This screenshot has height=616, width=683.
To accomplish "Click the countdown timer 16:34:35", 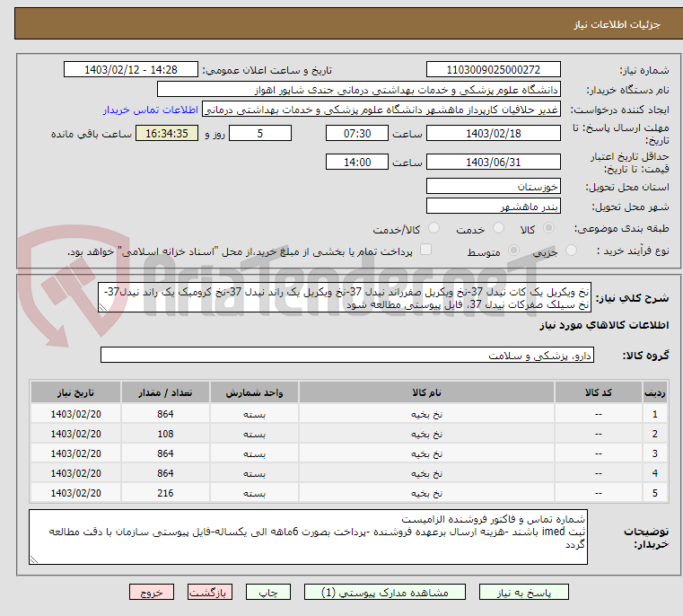I will click(x=167, y=134).
